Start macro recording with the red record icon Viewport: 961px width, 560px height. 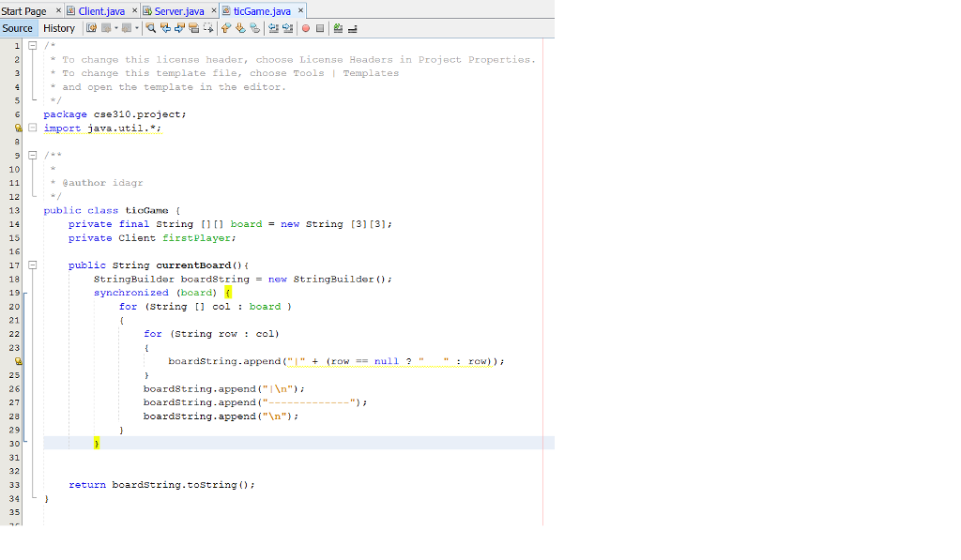pyautogui.click(x=305, y=28)
